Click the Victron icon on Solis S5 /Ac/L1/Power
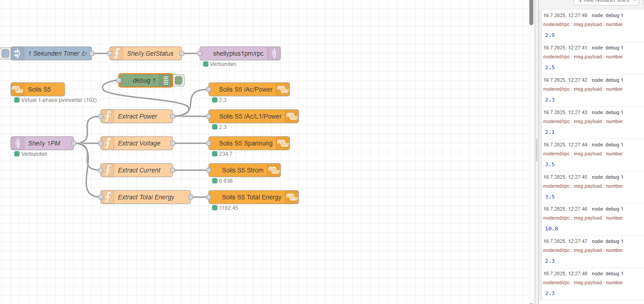 (292, 116)
